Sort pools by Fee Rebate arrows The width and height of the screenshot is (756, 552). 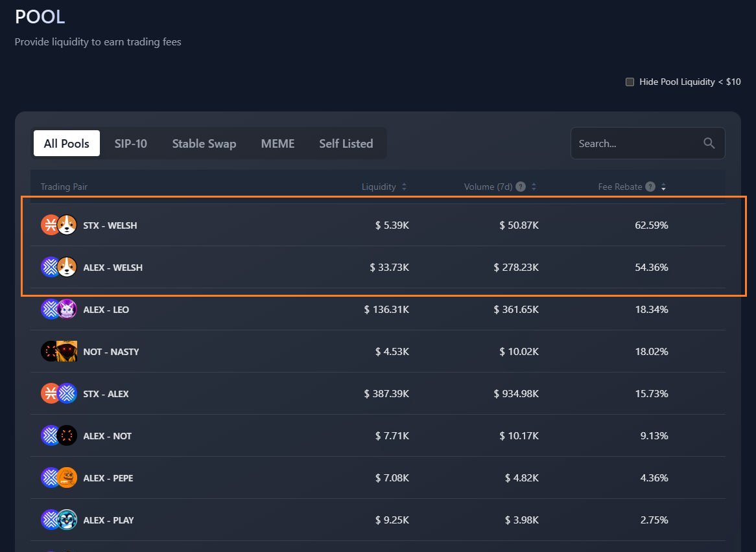pos(663,187)
